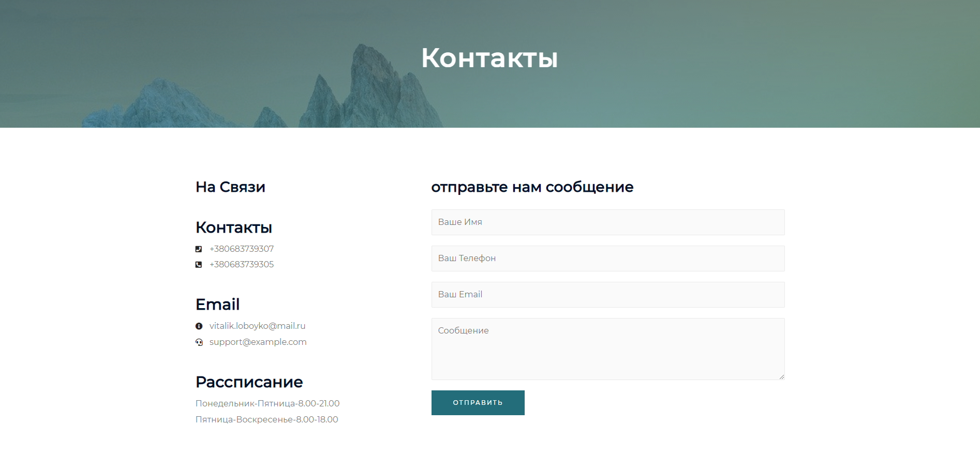Screen dimensions: 980x470
Task: Click into the Сообщение text area
Action: [608, 349]
